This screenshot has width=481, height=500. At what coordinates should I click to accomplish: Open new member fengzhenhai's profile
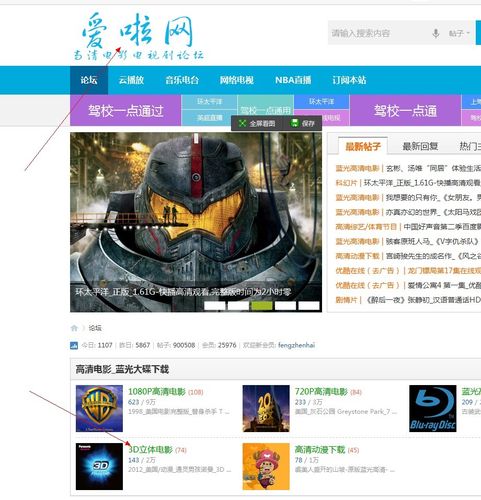[x=296, y=345]
